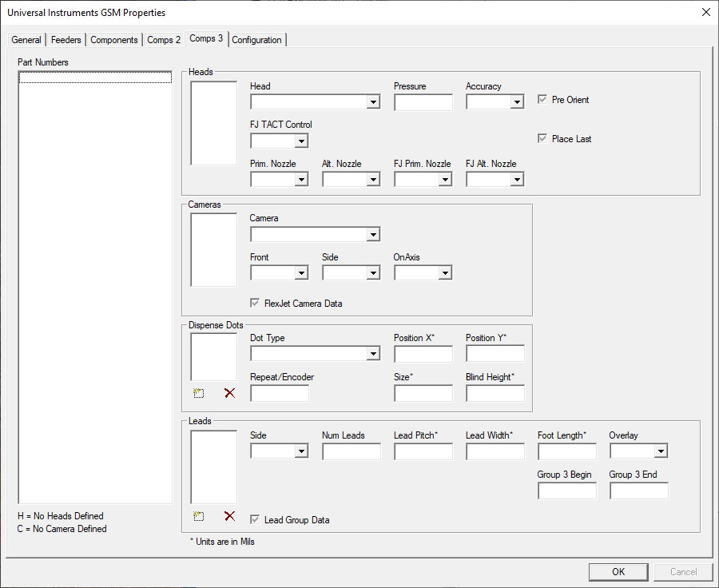Add a new lead group entry
Viewport: 719px width, 588px height.
click(198, 515)
